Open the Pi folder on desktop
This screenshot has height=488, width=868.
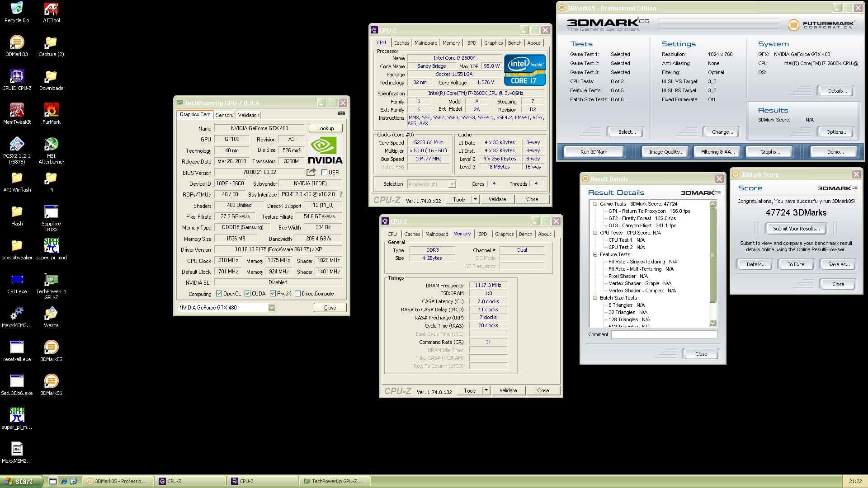tap(51, 182)
